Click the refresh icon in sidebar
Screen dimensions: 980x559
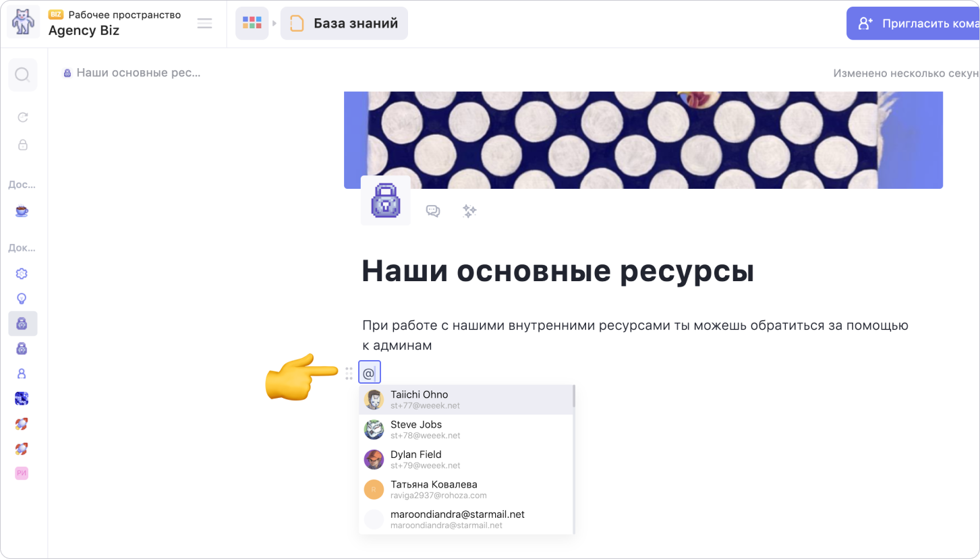pyautogui.click(x=22, y=117)
